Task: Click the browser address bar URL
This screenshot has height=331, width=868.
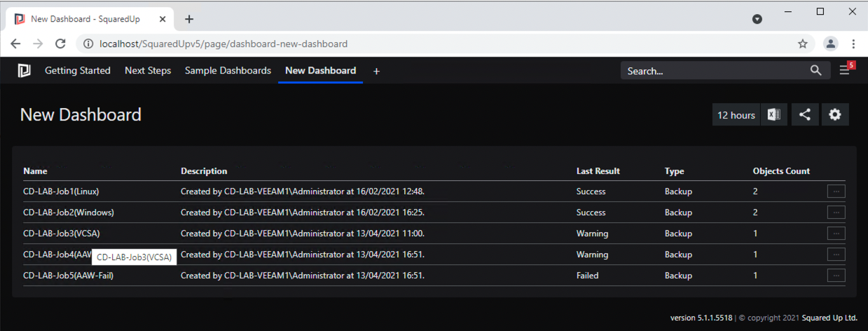Action: (223, 43)
